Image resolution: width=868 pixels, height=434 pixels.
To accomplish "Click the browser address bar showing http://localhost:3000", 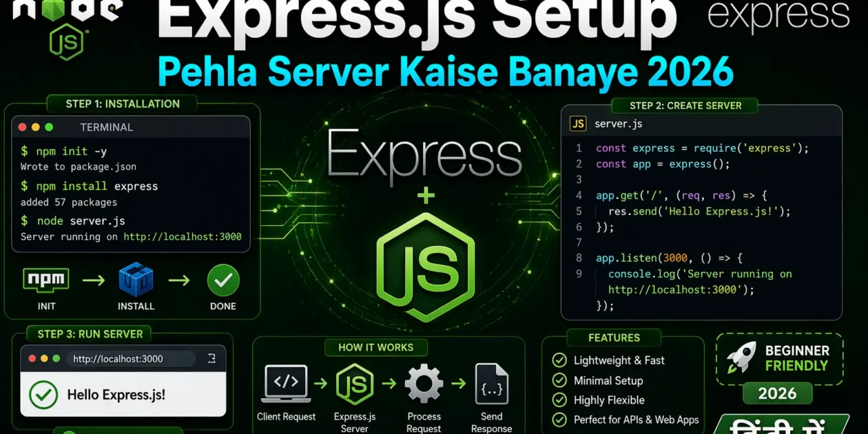I will pos(131,358).
